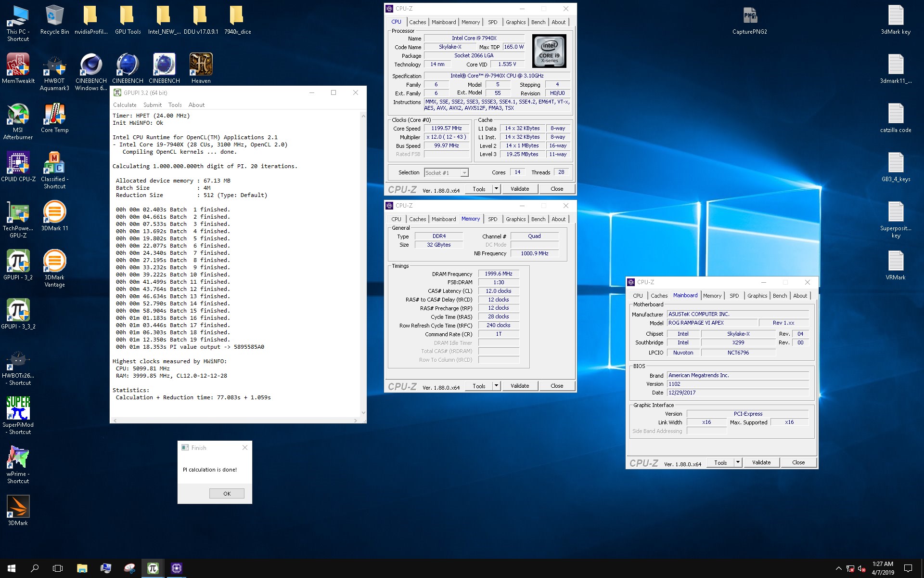Open the notification center icon

(x=908, y=568)
